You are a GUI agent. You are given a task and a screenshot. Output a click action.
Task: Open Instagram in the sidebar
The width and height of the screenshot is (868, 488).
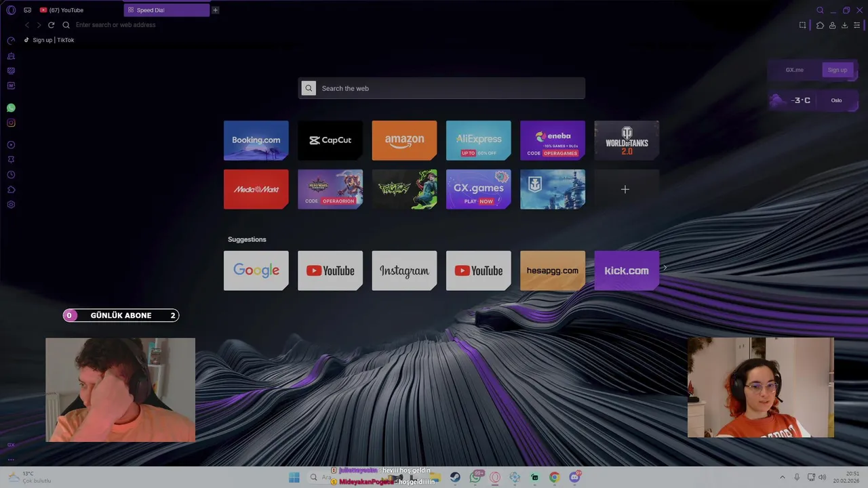(11, 123)
